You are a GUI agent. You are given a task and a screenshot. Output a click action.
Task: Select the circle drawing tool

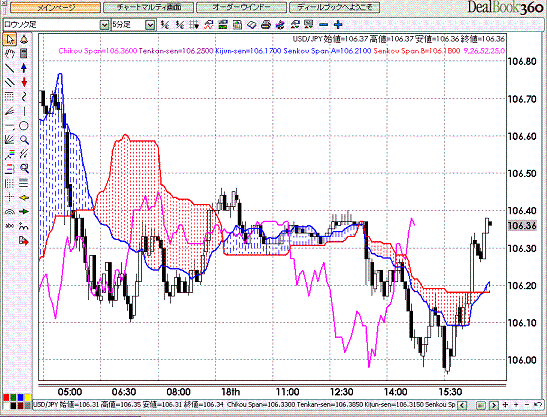[24, 126]
